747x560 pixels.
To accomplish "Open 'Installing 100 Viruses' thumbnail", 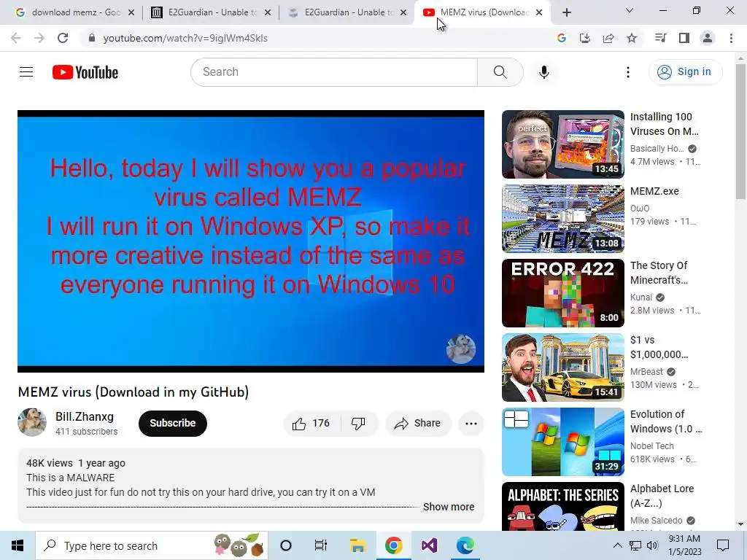I will click(563, 144).
